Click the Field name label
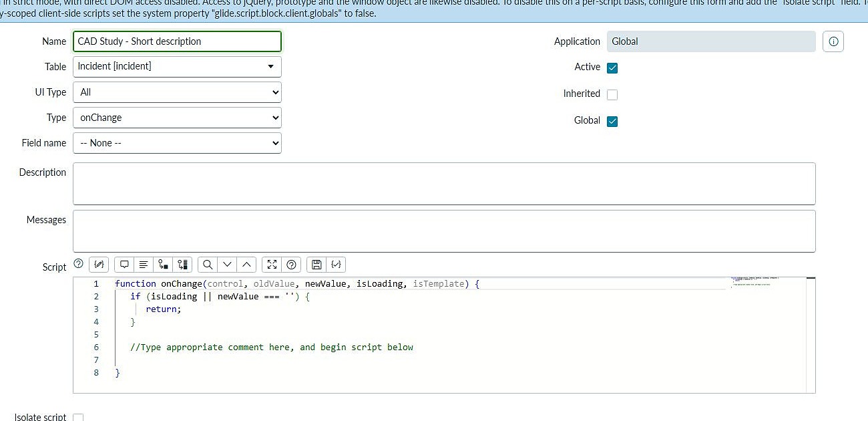The image size is (868, 421). tap(44, 143)
